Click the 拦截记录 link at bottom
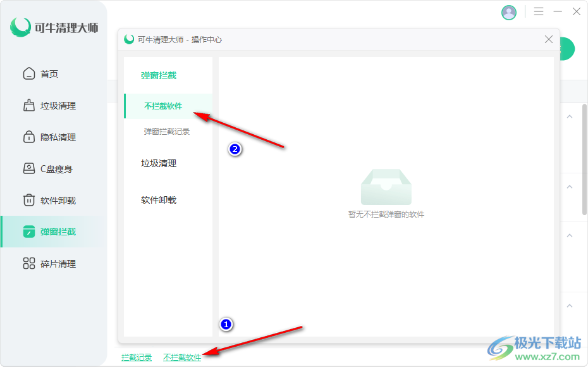This screenshot has width=588, height=367. tap(137, 358)
